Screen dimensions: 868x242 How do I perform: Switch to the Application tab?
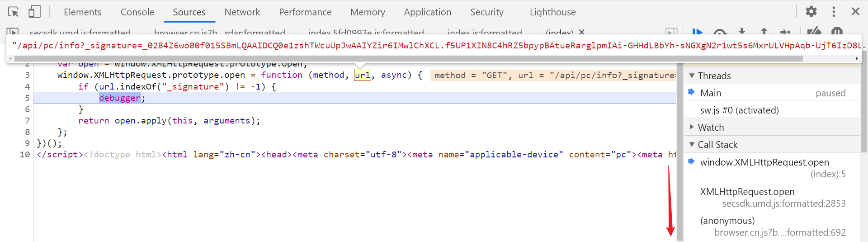428,12
